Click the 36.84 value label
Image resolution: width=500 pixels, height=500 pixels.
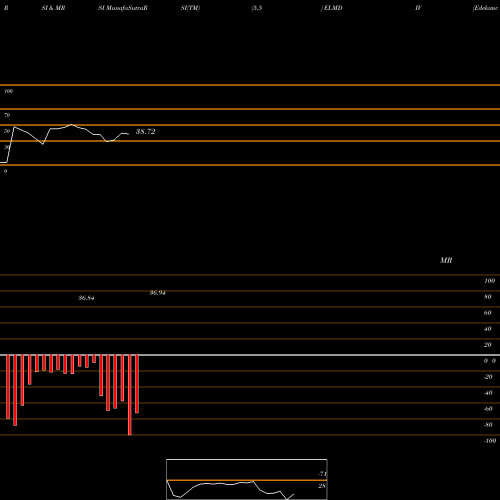[86, 298]
